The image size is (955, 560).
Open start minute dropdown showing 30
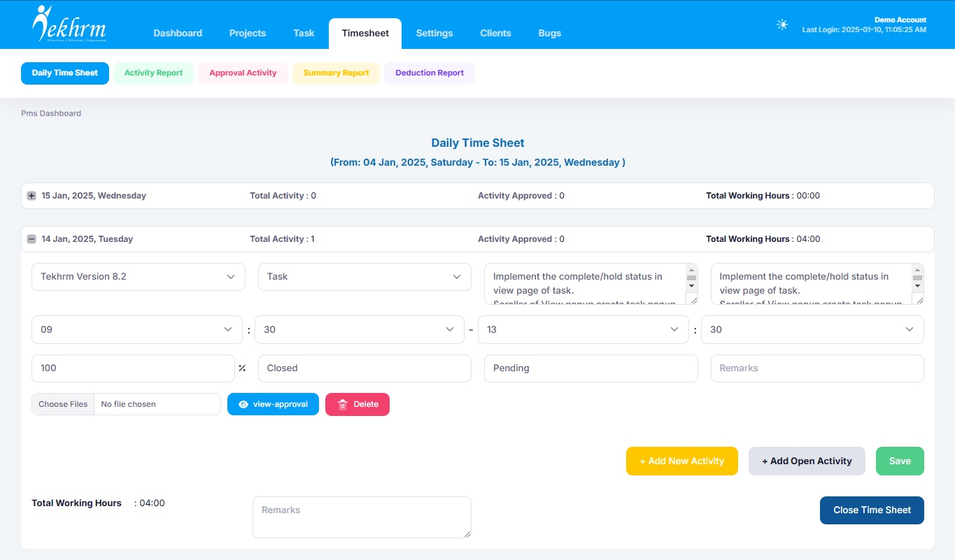[360, 329]
